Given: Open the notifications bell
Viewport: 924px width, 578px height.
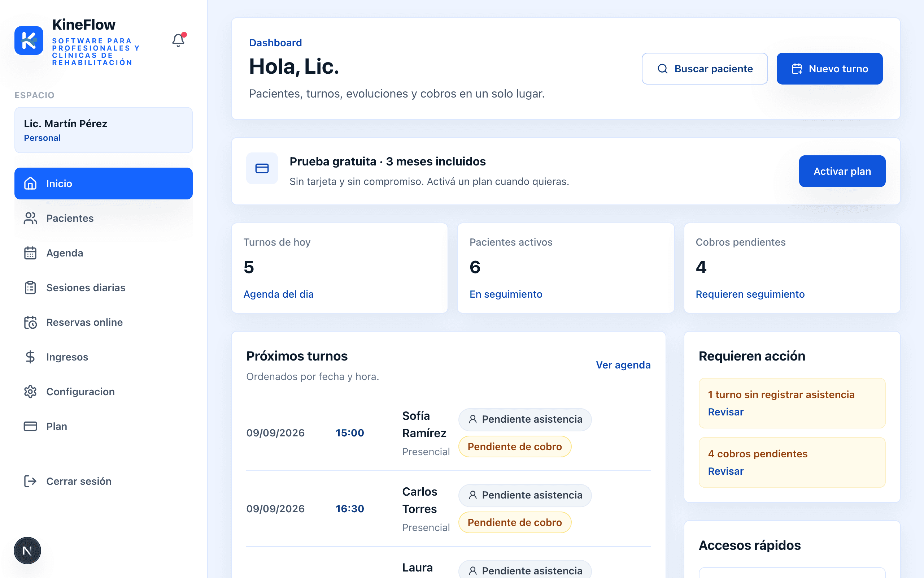Looking at the screenshot, I should [x=178, y=40].
